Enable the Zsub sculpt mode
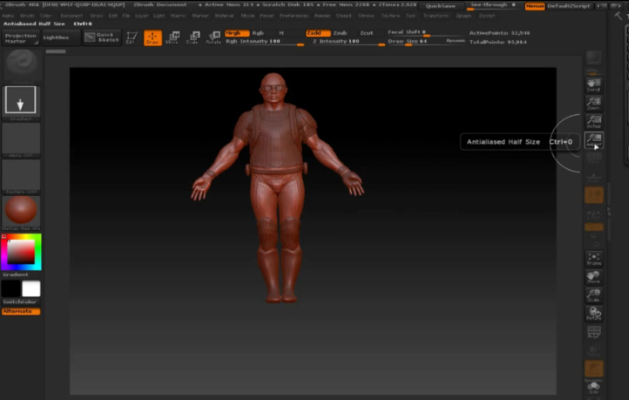 340,33
